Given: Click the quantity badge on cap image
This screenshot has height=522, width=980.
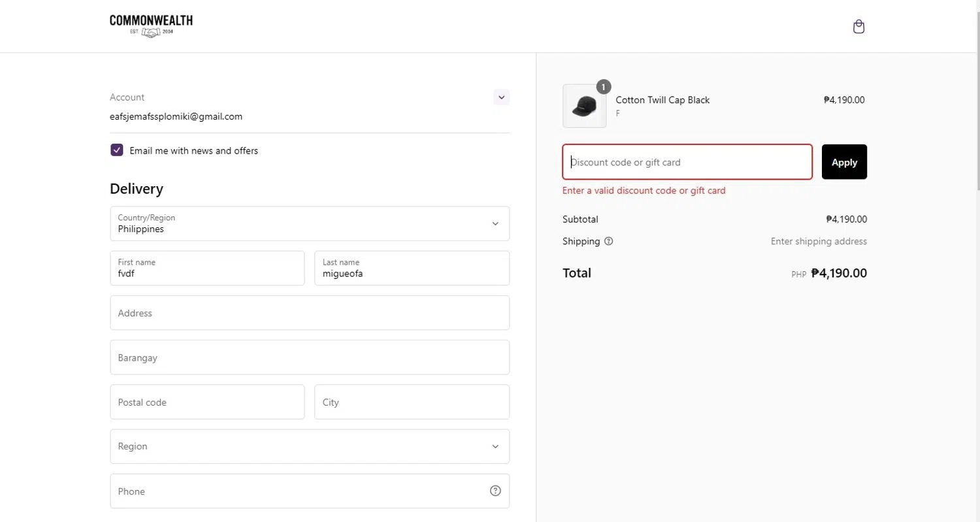Looking at the screenshot, I should click(604, 86).
